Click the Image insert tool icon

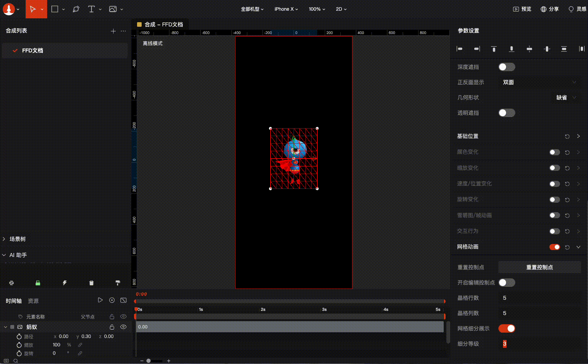point(113,9)
